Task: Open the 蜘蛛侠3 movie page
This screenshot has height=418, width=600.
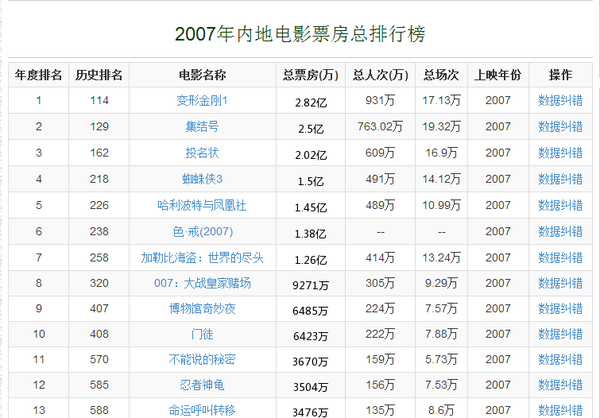Action: [x=202, y=179]
